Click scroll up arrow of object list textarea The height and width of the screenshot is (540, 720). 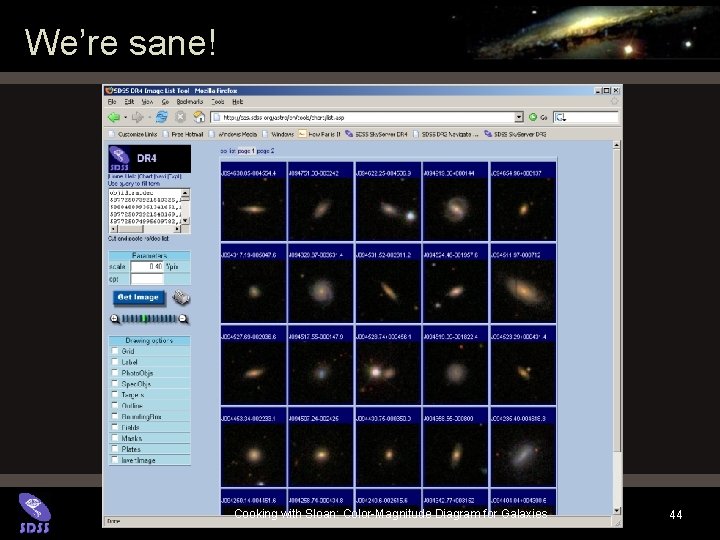[x=185, y=193]
